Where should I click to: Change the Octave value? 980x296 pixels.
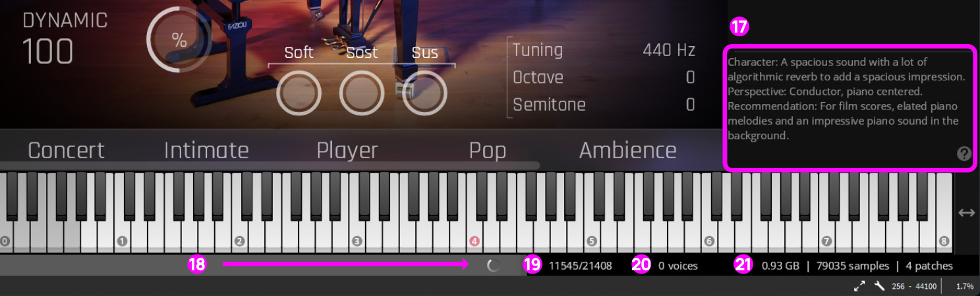(x=690, y=78)
